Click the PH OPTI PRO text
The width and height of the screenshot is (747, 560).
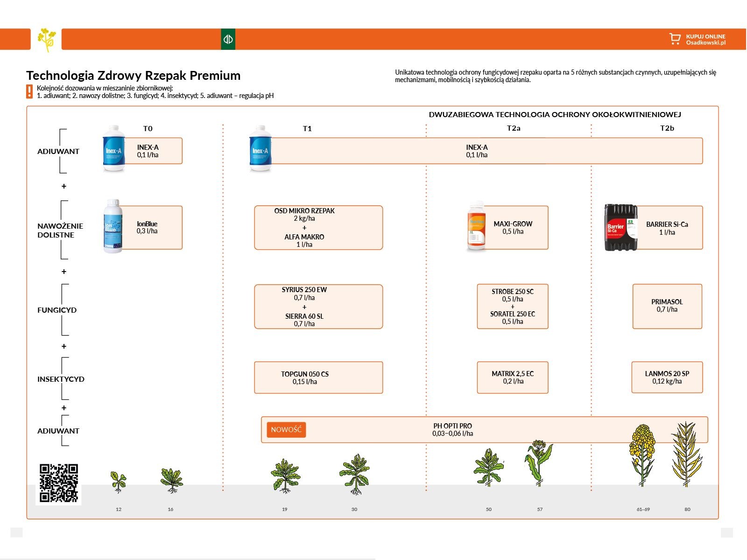(x=452, y=426)
